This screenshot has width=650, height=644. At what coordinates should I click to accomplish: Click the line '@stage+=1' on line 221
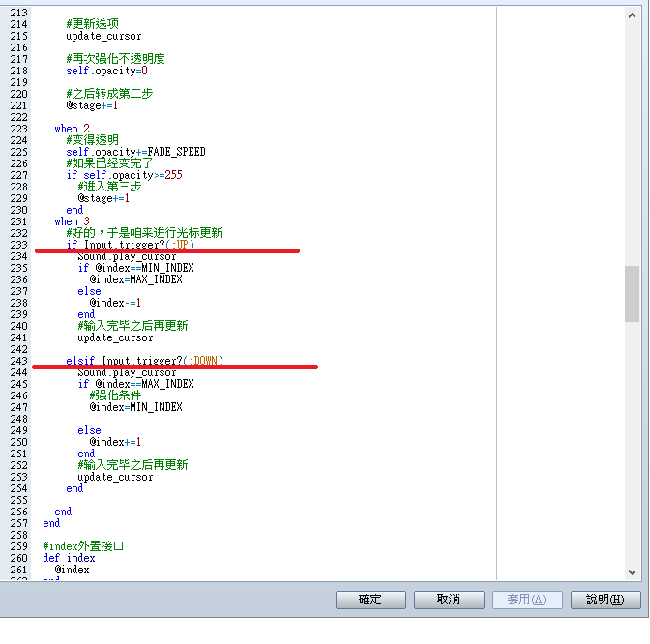[x=92, y=105]
